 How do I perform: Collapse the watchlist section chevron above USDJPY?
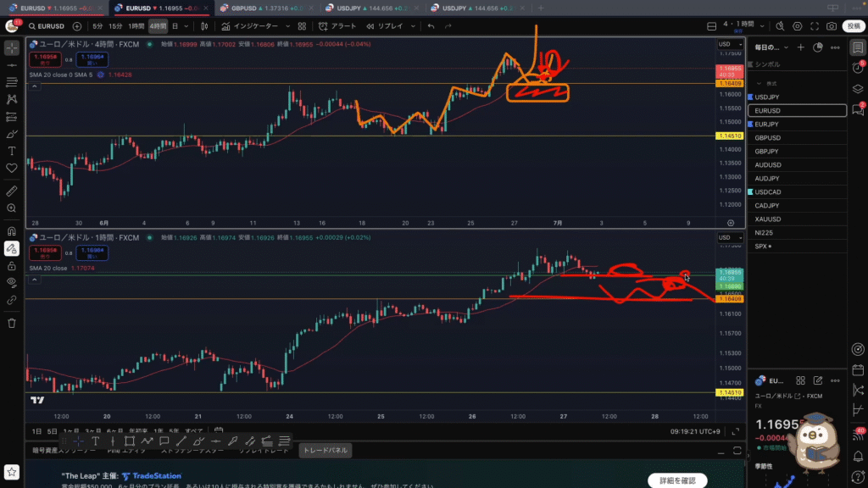pos(759,84)
